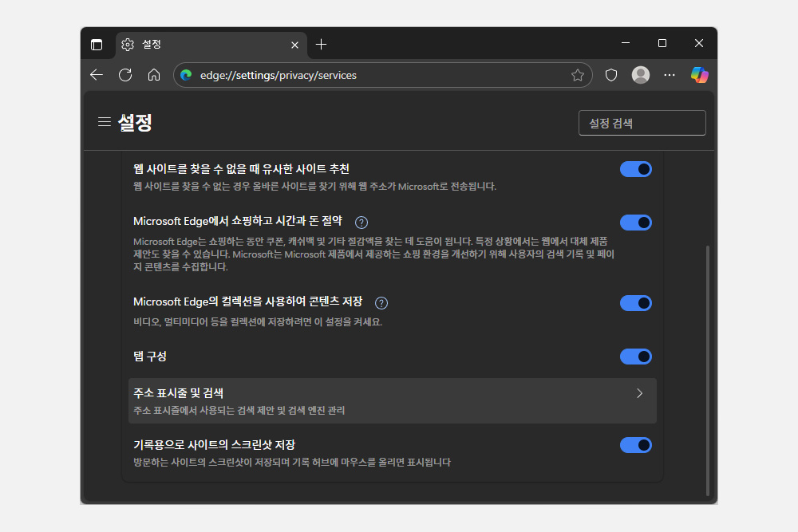The image size is (798, 532).
Task: Launch the Copilot icon
Action: coord(699,75)
